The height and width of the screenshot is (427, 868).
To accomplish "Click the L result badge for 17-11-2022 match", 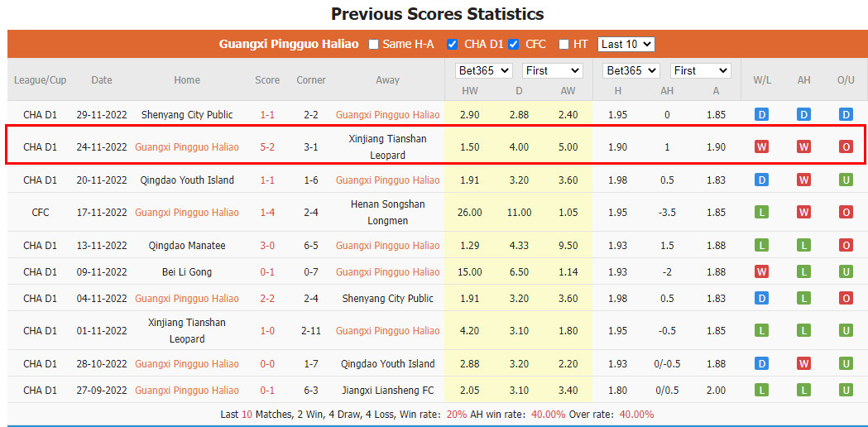I will tap(761, 213).
